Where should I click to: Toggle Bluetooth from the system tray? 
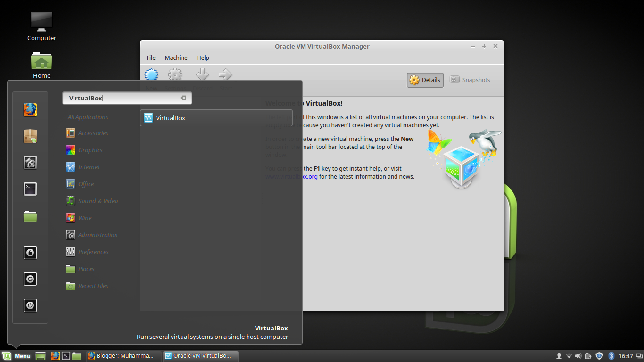(611, 356)
